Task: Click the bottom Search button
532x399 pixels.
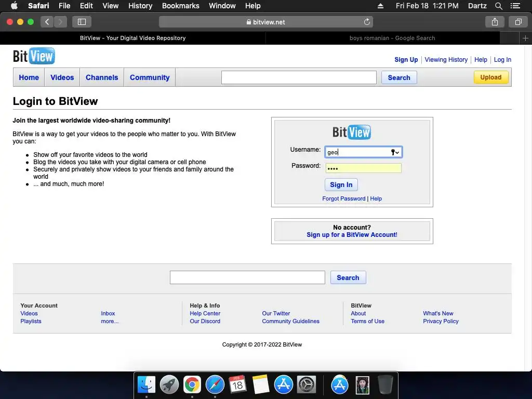Action: (x=348, y=277)
